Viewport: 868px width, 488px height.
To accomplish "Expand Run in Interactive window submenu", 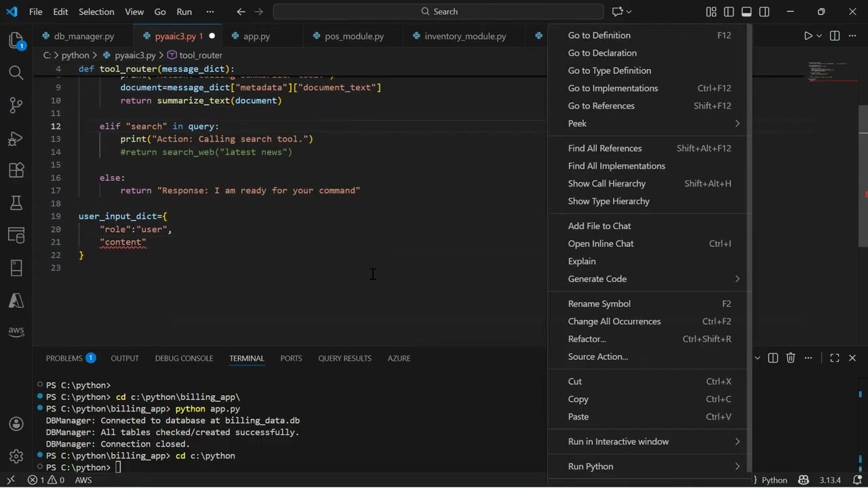I will 650,441.
